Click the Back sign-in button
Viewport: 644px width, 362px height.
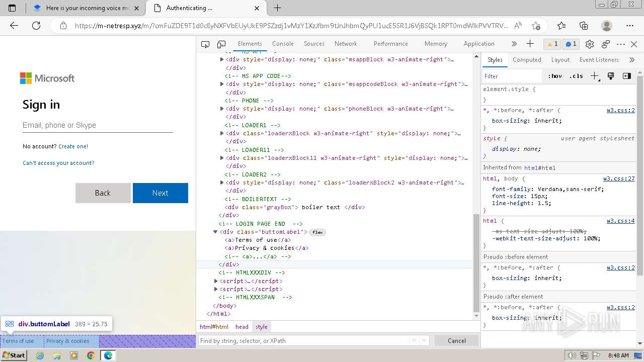click(x=103, y=193)
